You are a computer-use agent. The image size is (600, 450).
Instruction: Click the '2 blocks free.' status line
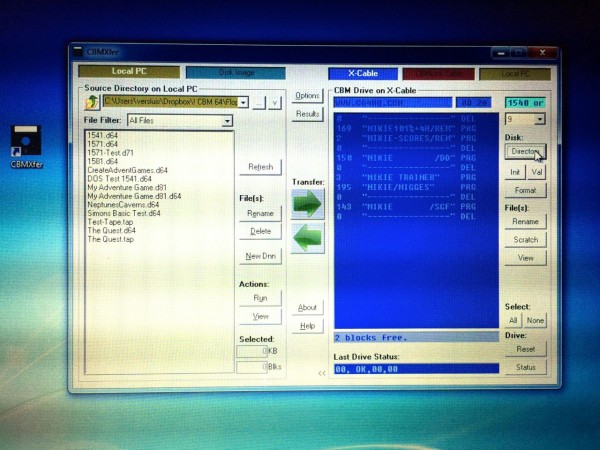pos(416,338)
